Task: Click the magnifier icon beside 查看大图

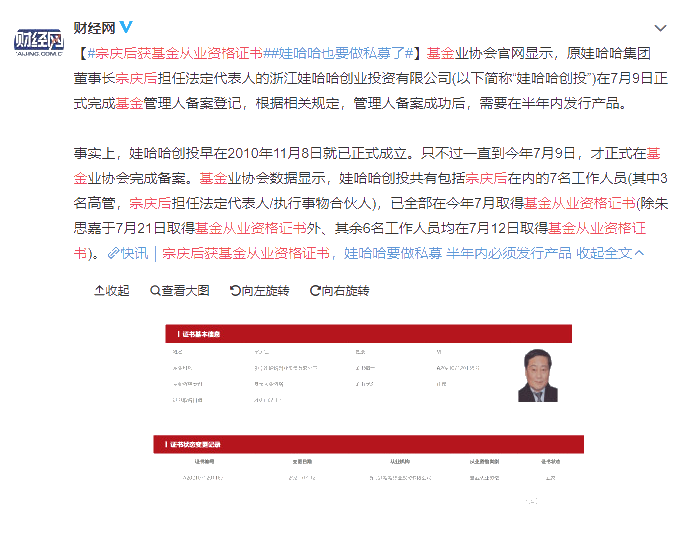Action: click(x=155, y=291)
